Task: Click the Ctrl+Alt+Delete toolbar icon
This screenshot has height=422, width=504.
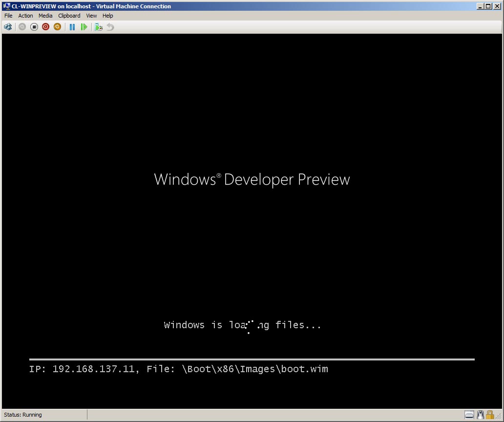Action: click(x=8, y=27)
